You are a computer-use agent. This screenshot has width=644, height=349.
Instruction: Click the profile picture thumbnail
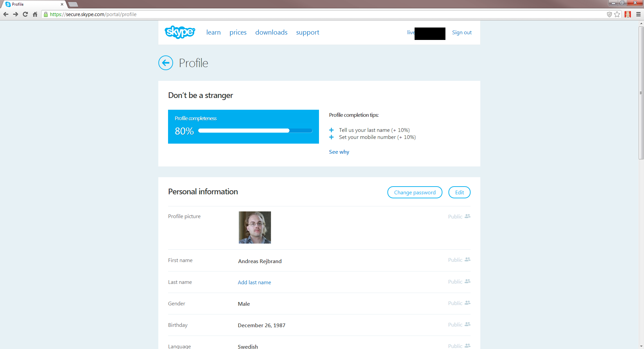255,227
